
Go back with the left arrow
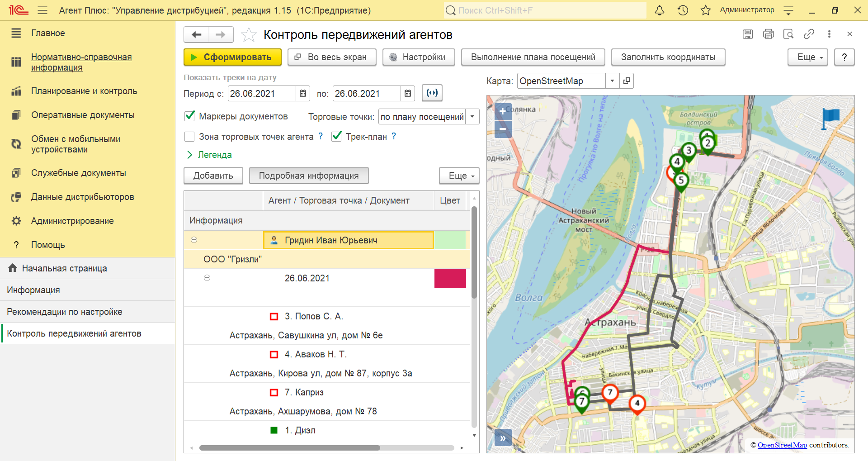196,34
